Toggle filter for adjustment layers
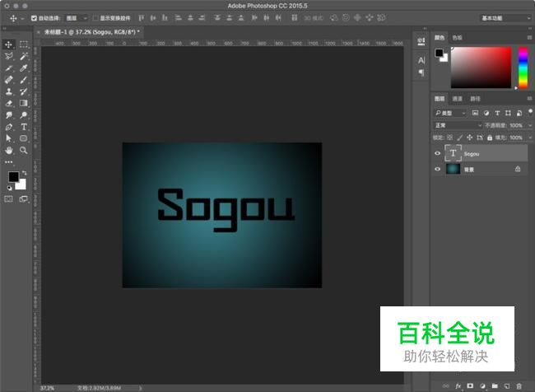 coord(486,113)
